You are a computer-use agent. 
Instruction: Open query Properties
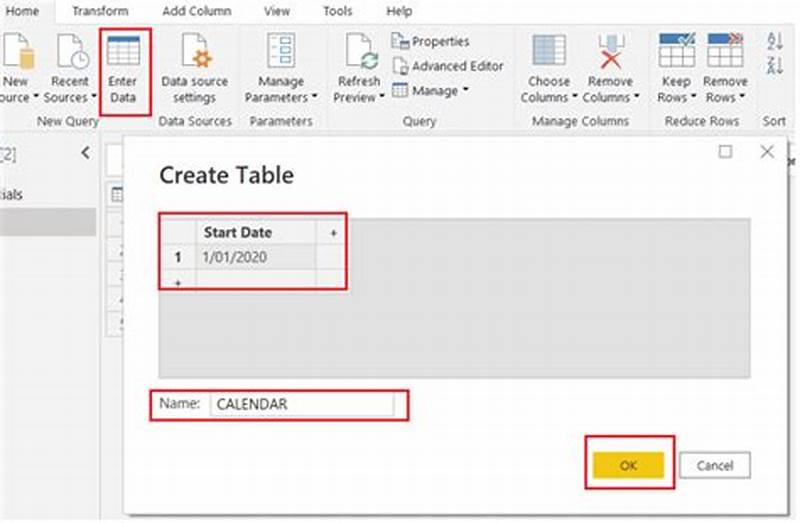point(431,41)
